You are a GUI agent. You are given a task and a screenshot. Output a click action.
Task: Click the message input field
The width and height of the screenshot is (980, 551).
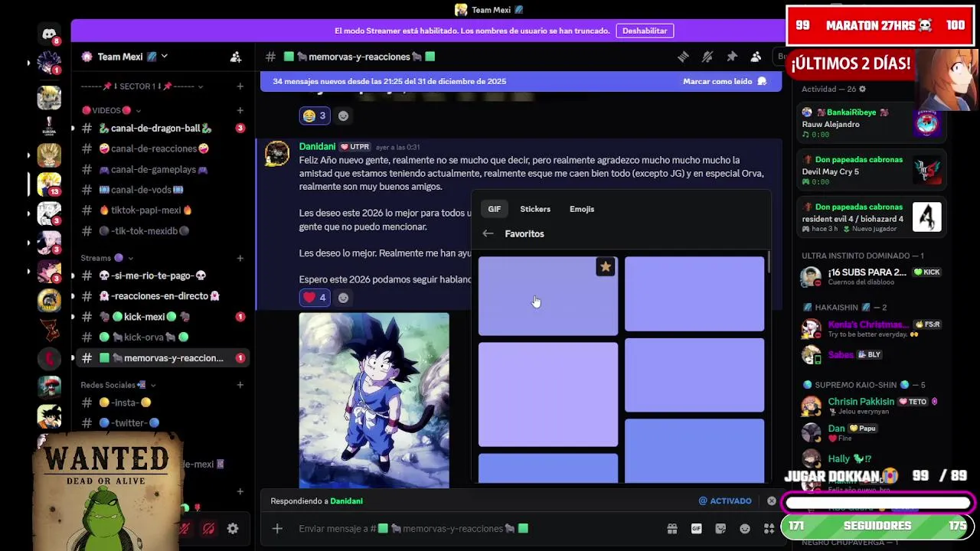click(475, 529)
